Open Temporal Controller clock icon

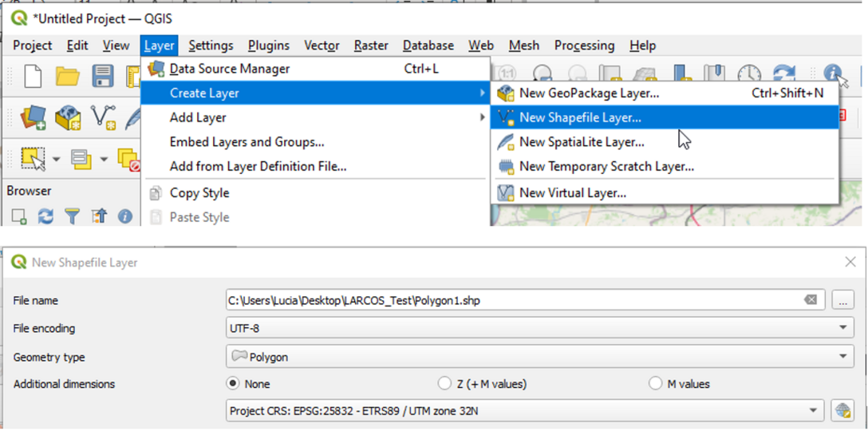[750, 73]
